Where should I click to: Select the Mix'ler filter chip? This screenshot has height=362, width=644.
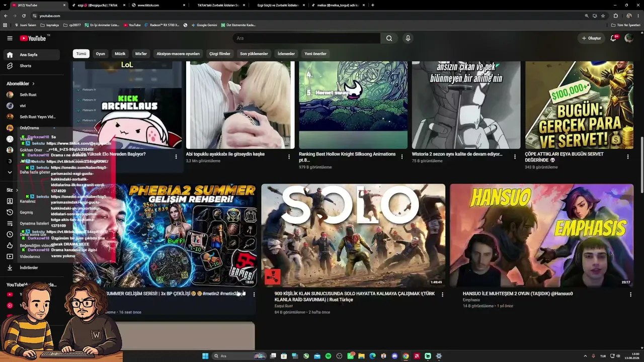coord(141,54)
